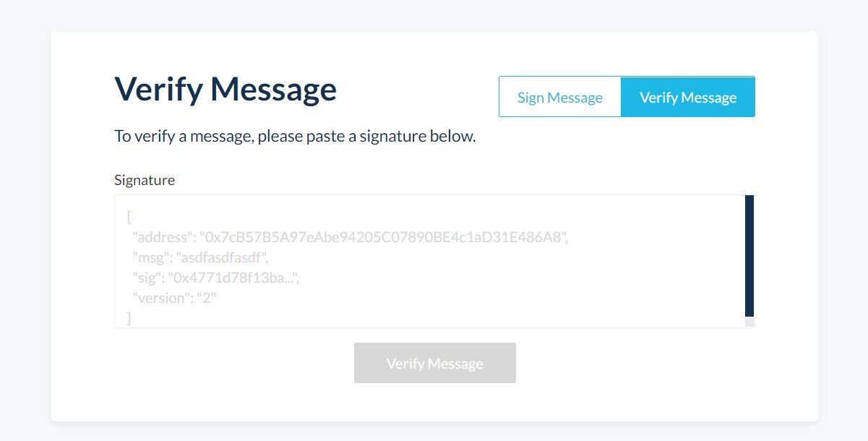The width and height of the screenshot is (868, 441).
Task: Click the large Verify Message heading
Action: [225, 90]
